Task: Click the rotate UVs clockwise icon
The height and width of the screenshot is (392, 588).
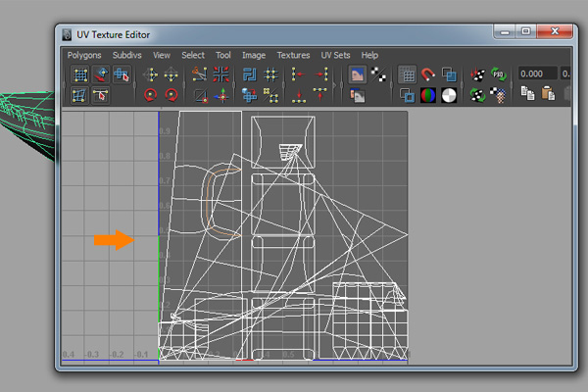Action: [x=171, y=95]
